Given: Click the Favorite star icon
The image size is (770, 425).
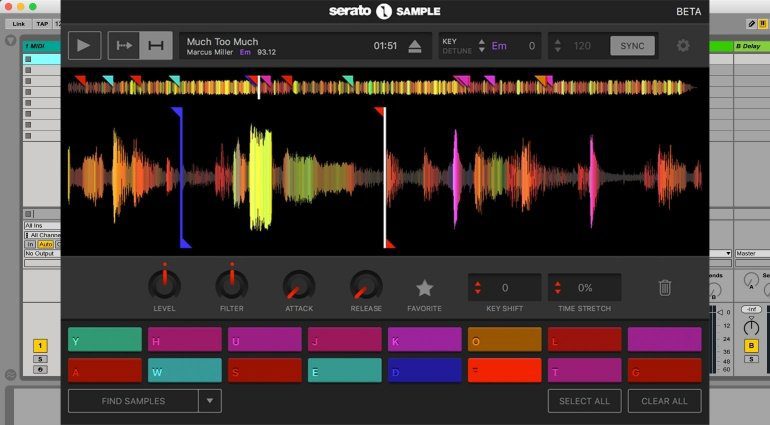Looking at the screenshot, I should click(424, 288).
